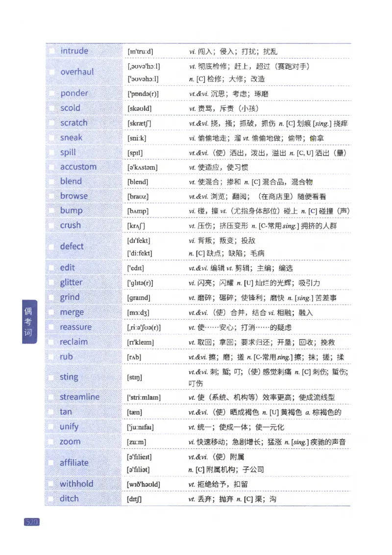This screenshot has width=392, height=555.
Task: Click the word "streamline"
Action: coord(79,397)
